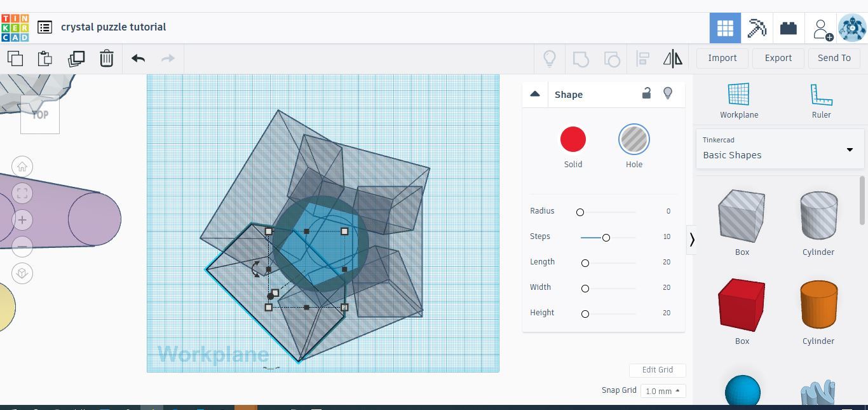Open Basic Shapes category dropdown
Screen dimensions: 868x410
pyautogui.click(x=780, y=149)
